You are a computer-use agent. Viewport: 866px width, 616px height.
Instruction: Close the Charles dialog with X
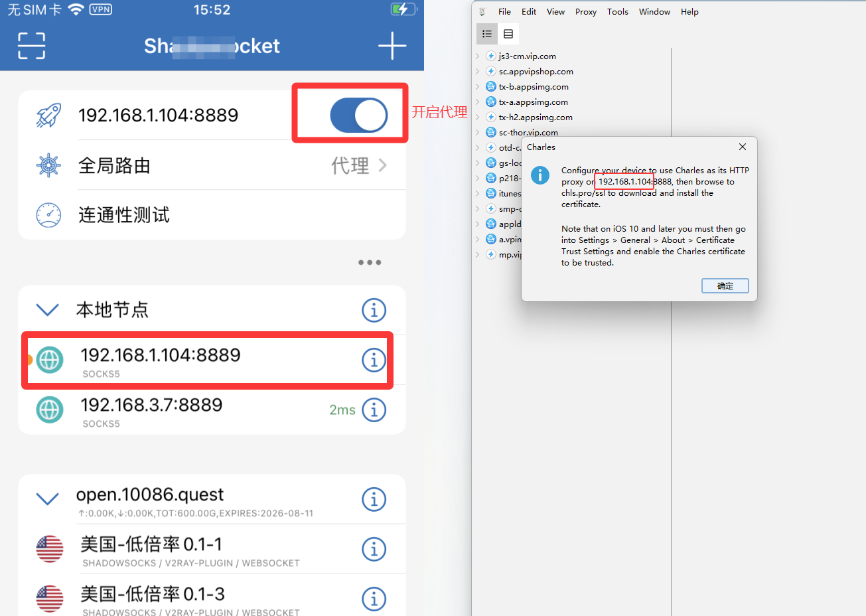743,147
